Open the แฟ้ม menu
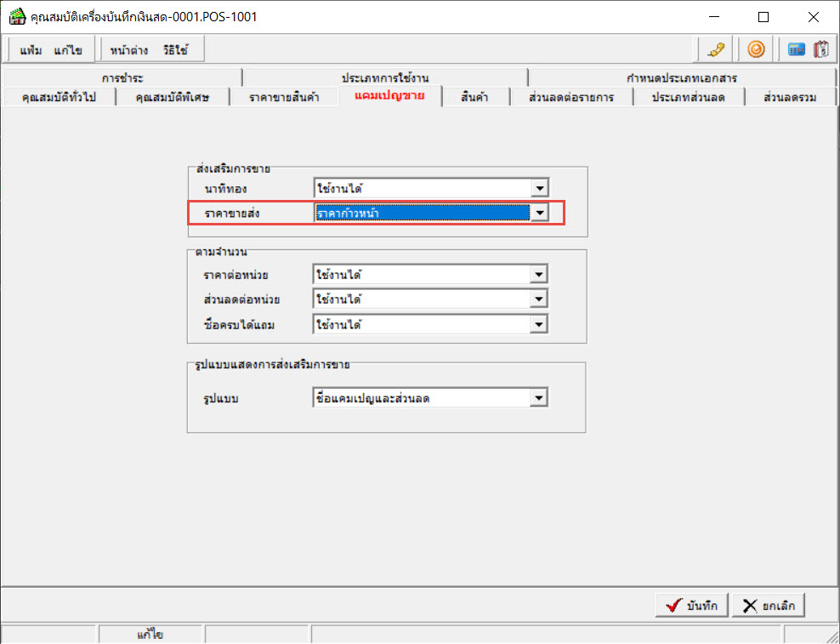 [x=31, y=50]
